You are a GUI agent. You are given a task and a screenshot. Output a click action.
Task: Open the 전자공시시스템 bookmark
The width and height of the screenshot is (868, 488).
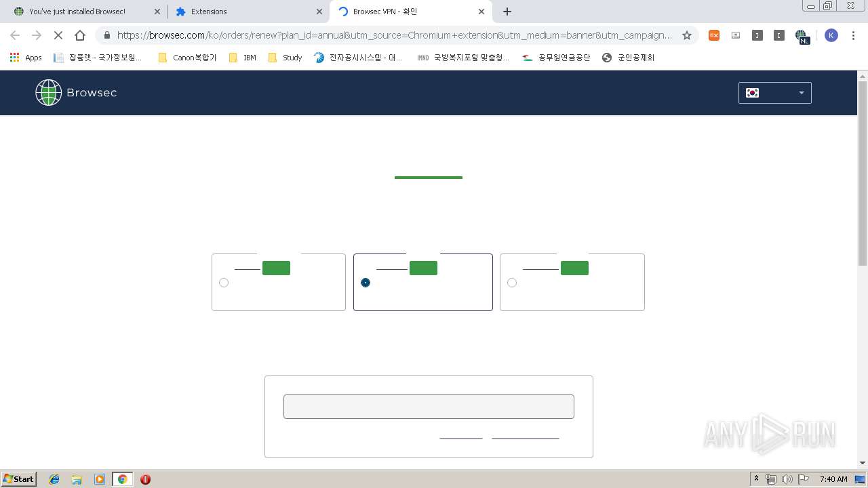pos(358,58)
